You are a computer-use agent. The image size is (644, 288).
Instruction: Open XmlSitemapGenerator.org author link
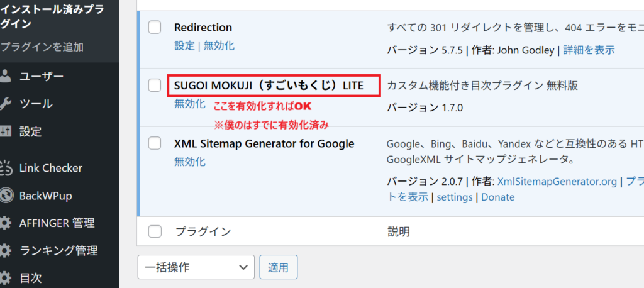point(557,181)
